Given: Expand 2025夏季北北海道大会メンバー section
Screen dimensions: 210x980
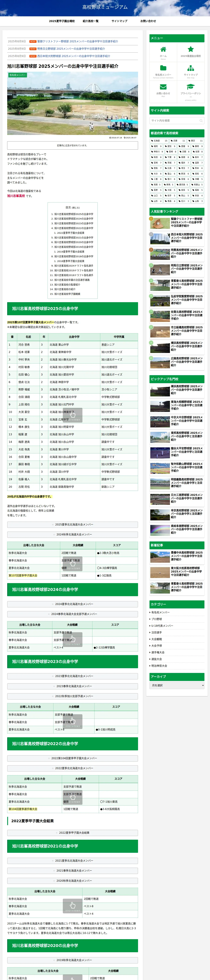Looking at the screenshot, I should 72,524.
